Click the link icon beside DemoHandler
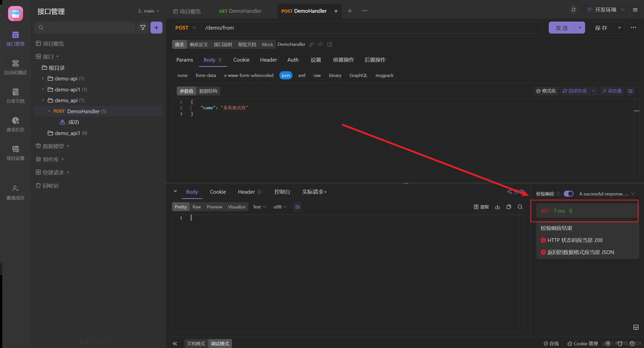This screenshot has height=348, width=644. coord(311,44)
